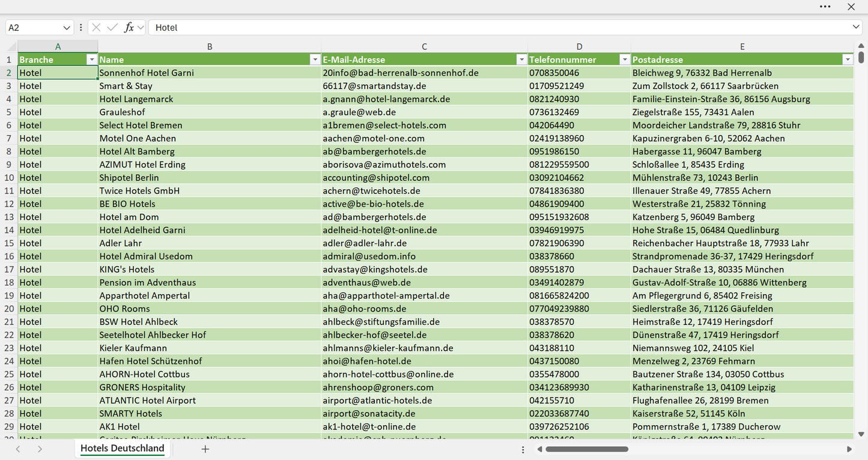Open the Postadresse filter dropdown
This screenshot has width=868, height=460.
coord(848,59)
